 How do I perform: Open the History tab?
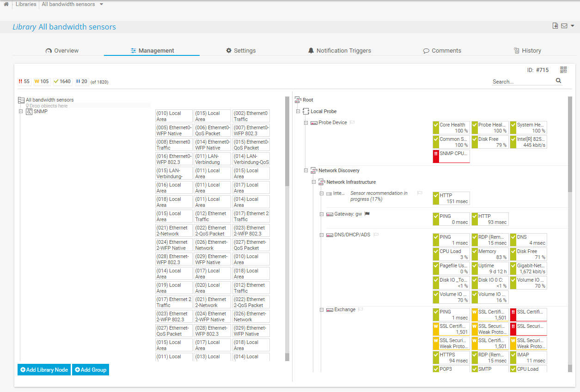[x=527, y=51]
